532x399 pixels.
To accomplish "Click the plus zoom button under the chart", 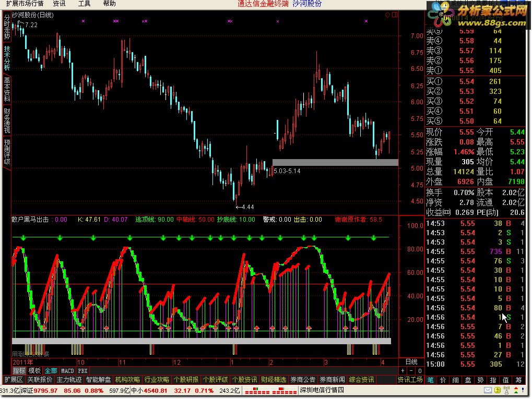I will tap(403, 371).
